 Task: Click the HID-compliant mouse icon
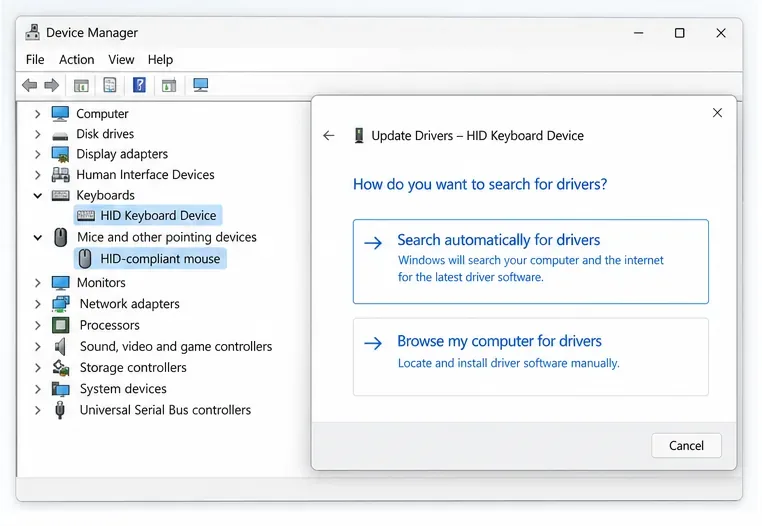coord(85,259)
